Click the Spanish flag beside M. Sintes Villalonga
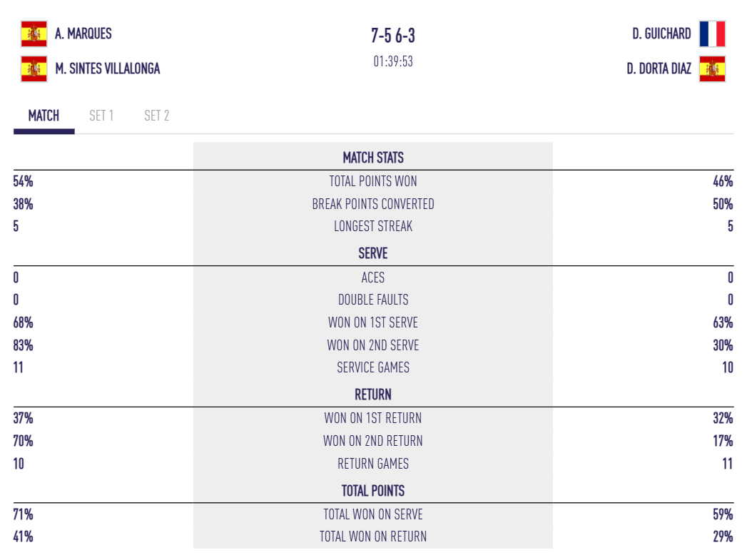 point(34,69)
